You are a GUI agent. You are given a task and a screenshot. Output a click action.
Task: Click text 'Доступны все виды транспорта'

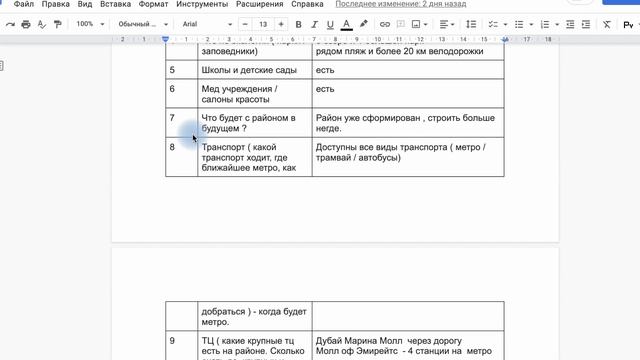pyautogui.click(x=381, y=147)
